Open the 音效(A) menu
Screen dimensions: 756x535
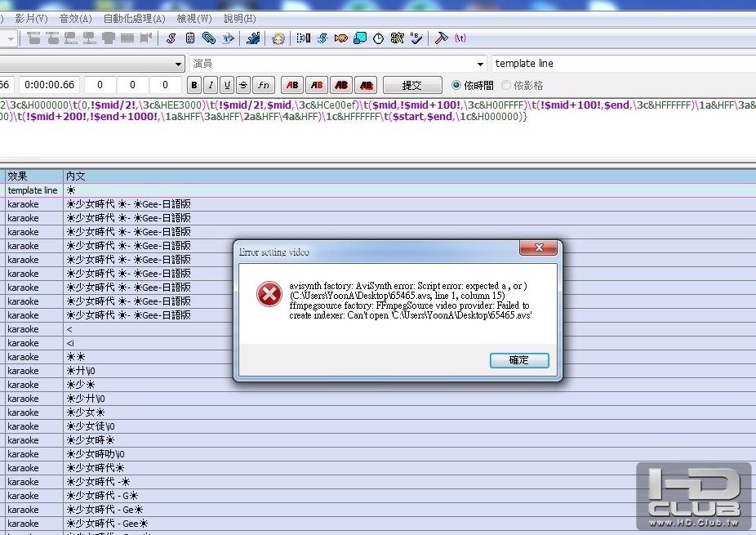click(76, 18)
